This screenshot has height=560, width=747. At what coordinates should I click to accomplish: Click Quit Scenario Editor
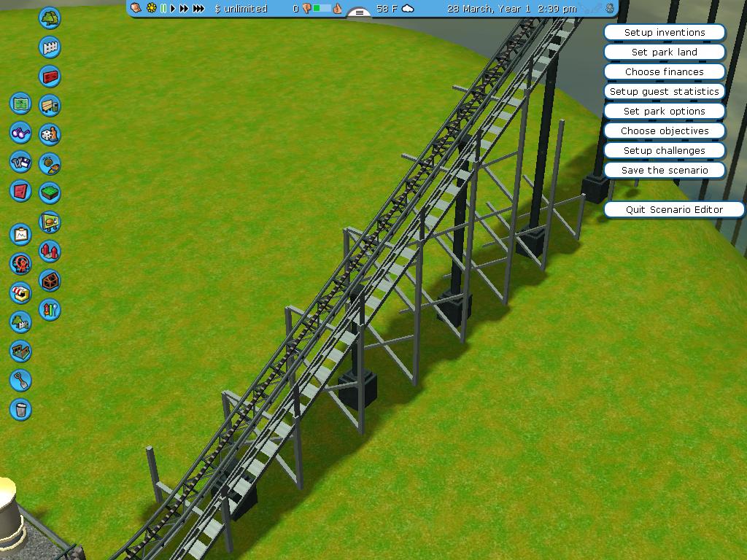click(x=674, y=209)
